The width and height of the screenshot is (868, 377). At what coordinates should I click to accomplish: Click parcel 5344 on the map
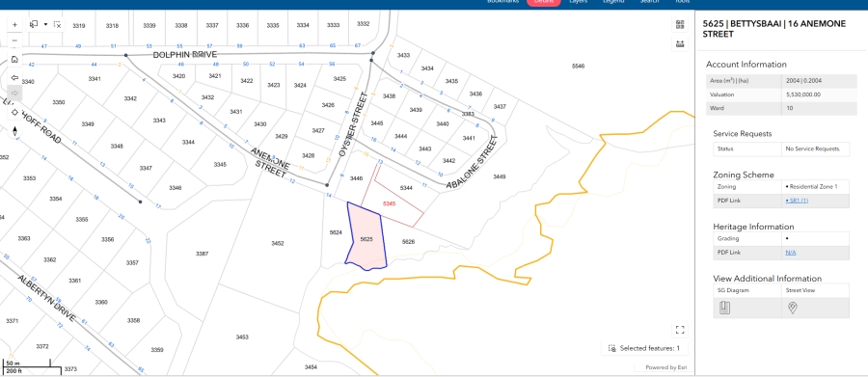click(x=406, y=188)
